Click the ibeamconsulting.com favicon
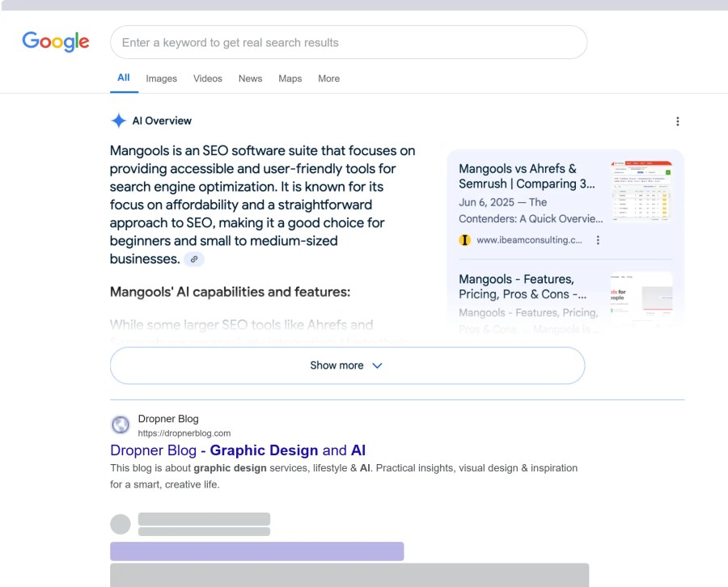The height and width of the screenshot is (587, 728). [463, 240]
